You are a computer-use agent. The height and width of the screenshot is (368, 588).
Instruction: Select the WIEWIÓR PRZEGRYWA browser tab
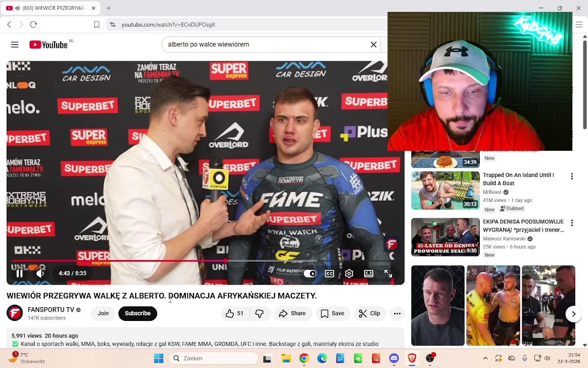(x=51, y=8)
